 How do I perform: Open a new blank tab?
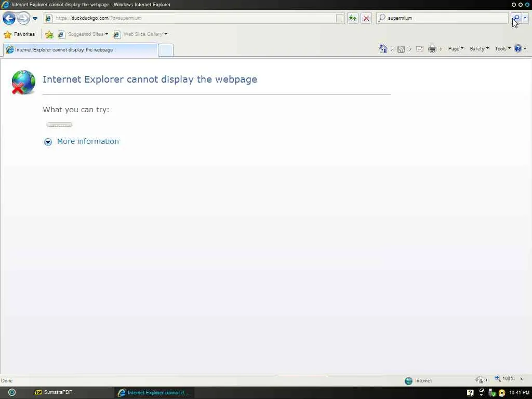[x=166, y=50]
